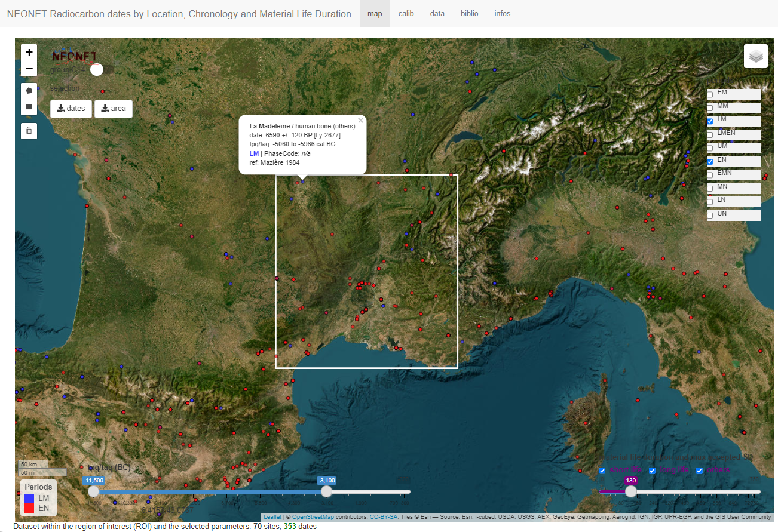Disable the long life checkbox
778x532 pixels.
pos(653,471)
